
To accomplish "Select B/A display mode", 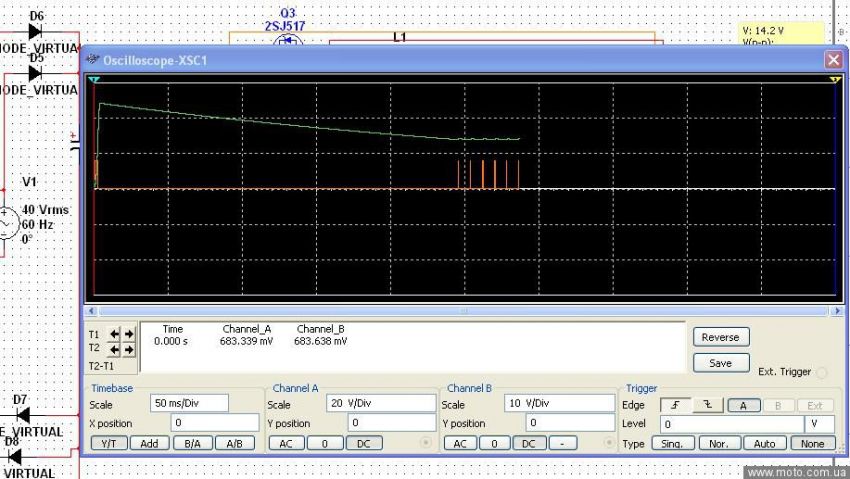I will tap(192, 443).
